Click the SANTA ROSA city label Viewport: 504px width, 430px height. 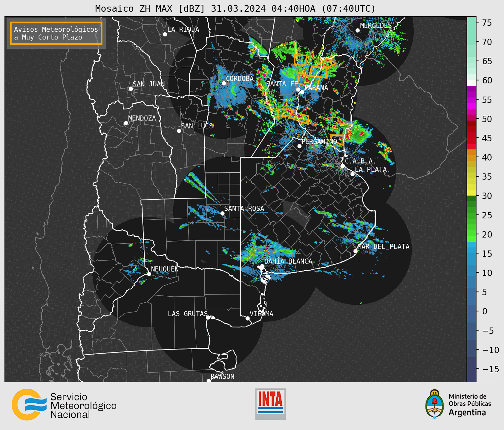click(x=244, y=208)
